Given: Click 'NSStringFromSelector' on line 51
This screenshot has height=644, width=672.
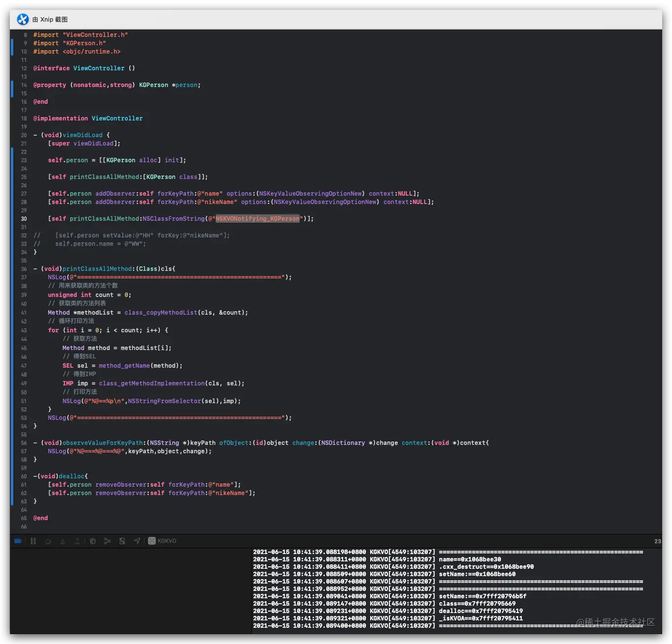Looking at the screenshot, I should [x=165, y=401].
